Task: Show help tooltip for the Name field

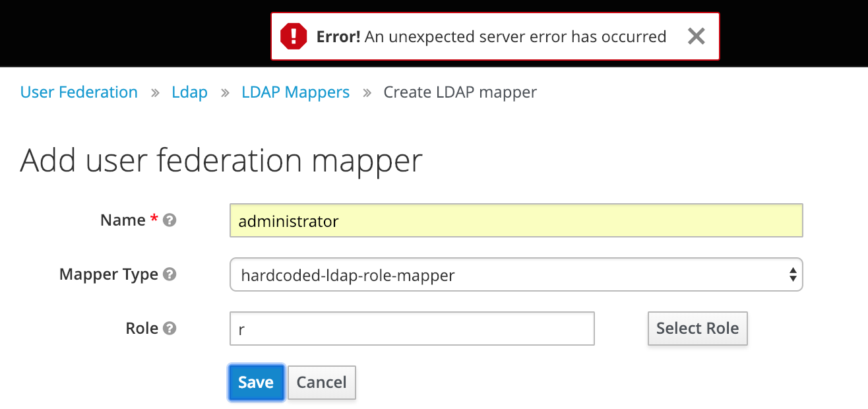Action: [170, 220]
